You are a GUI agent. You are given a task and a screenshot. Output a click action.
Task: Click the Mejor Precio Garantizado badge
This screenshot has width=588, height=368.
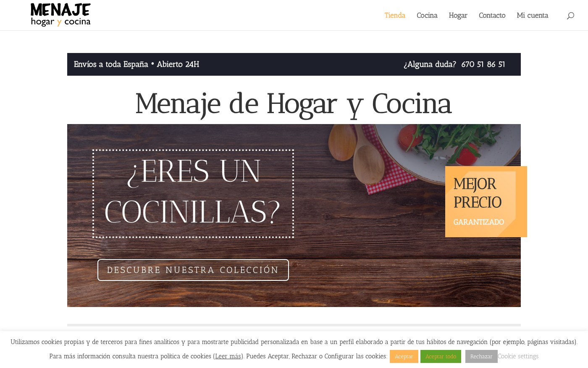pos(486,201)
